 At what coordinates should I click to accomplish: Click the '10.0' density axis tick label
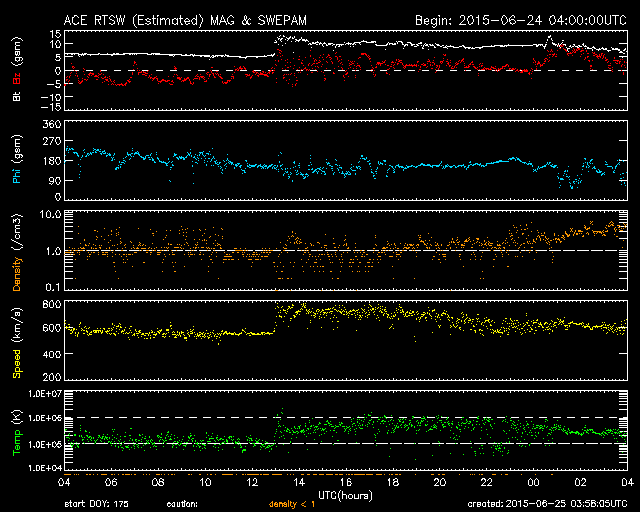(x=50, y=215)
